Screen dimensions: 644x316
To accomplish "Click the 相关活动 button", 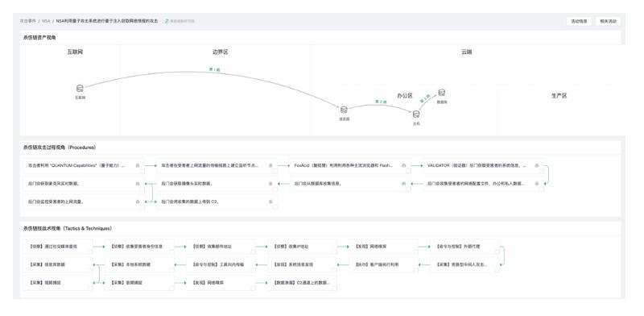I will click(609, 21).
